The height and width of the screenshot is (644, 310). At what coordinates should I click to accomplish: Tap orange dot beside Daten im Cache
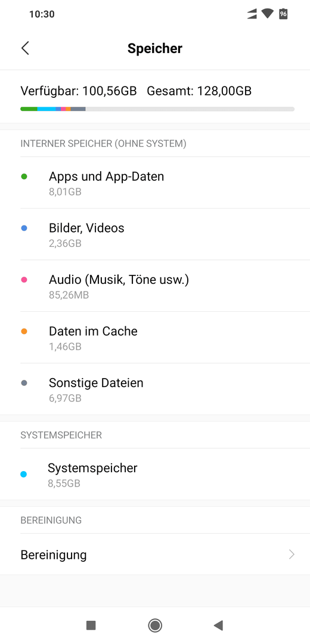point(24,332)
